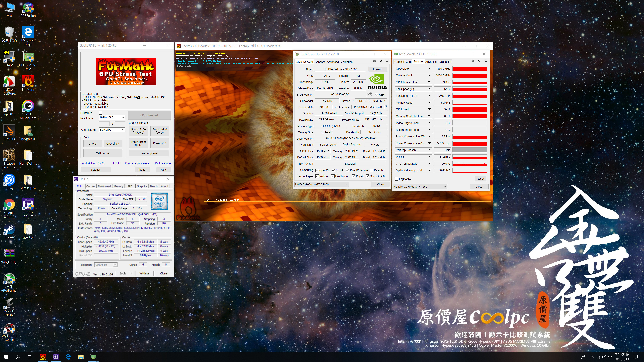This screenshot has width=644, height=362.
Task: Open the Google Chrome desktop icon
Action: 9,208
